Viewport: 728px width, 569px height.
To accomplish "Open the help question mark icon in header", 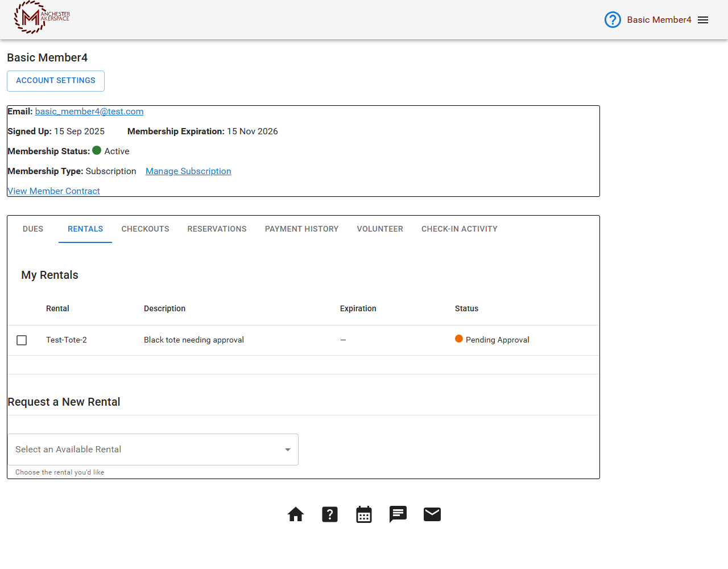I will click(x=613, y=20).
